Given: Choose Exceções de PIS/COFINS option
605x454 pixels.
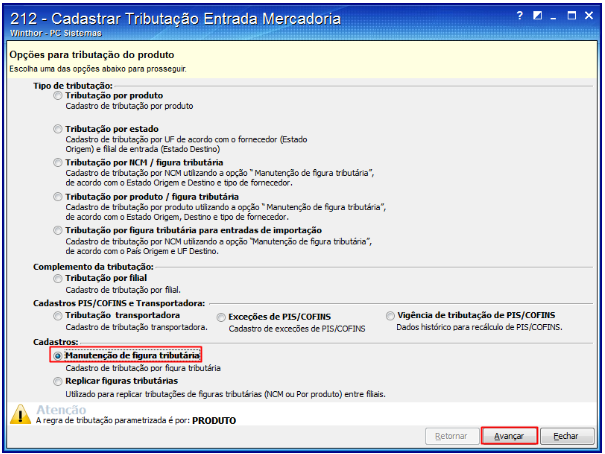Looking at the screenshot, I should point(221,317).
